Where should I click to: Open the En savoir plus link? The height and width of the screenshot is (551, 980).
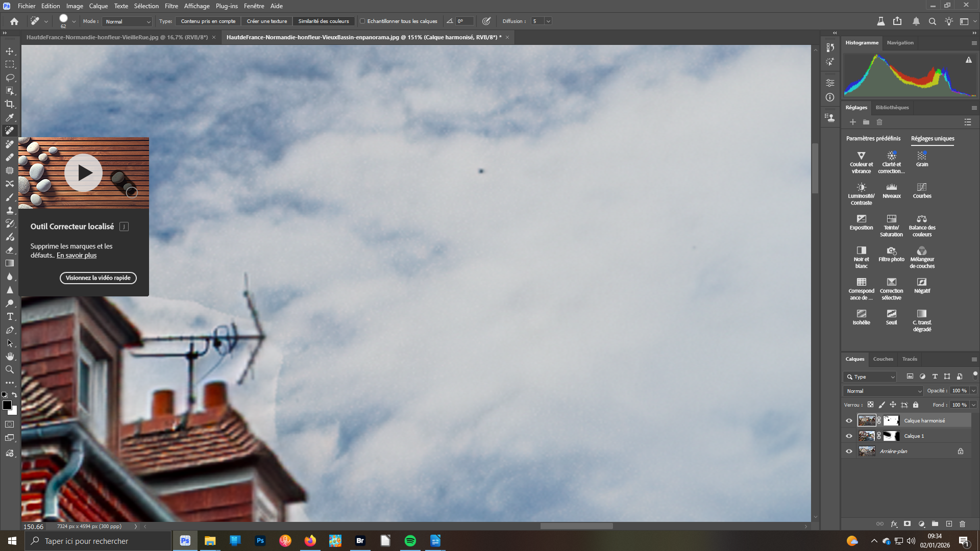pos(77,256)
